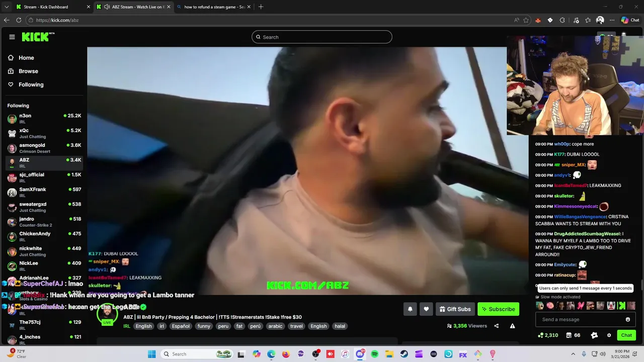The image size is (644, 362).
Task: Bookmark this page with the star icon
Action: click(x=526, y=20)
